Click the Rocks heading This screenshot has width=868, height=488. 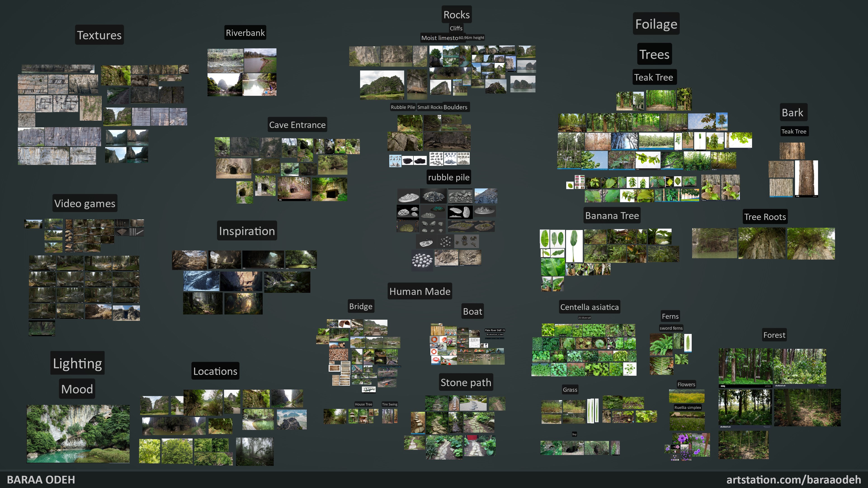457,14
